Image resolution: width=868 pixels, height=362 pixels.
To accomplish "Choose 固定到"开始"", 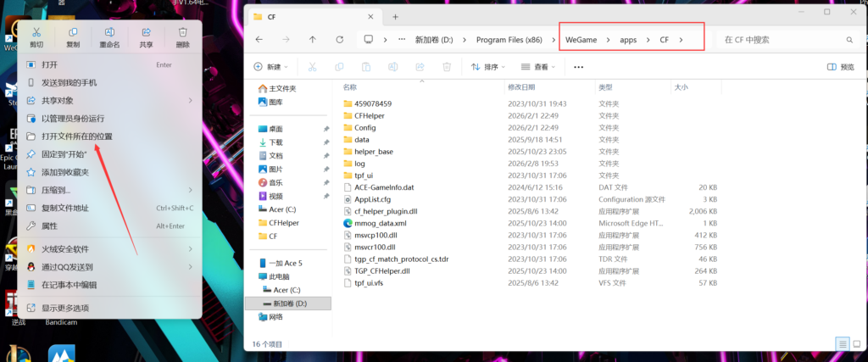I will [x=109, y=154].
